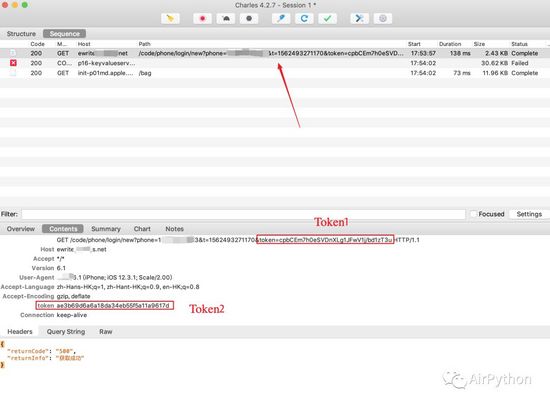Click the 2.43 KB size cell
This screenshot has width=550, height=405.
[496, 53]
